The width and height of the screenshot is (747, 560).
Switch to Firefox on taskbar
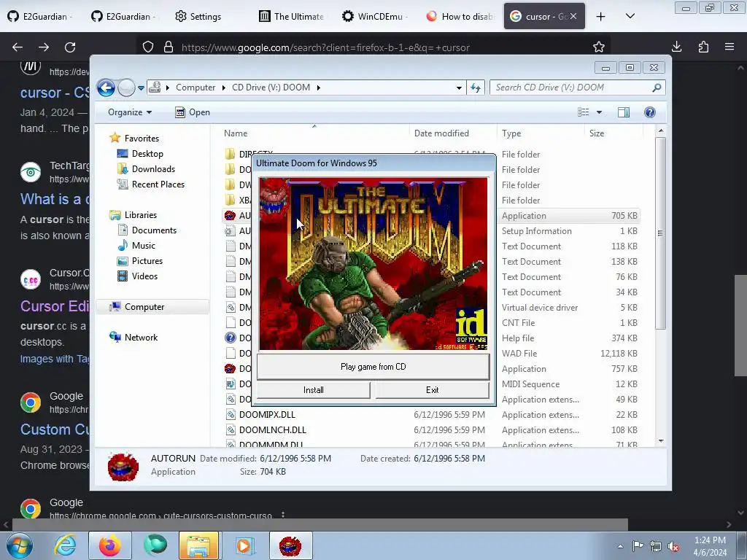(x=109, y=545)
